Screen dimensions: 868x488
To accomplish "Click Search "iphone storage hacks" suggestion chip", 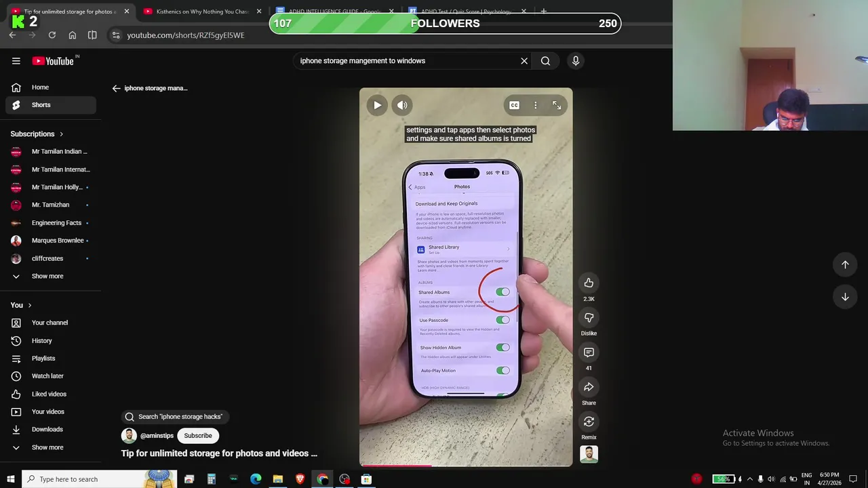I will click(x=175, y=417).
